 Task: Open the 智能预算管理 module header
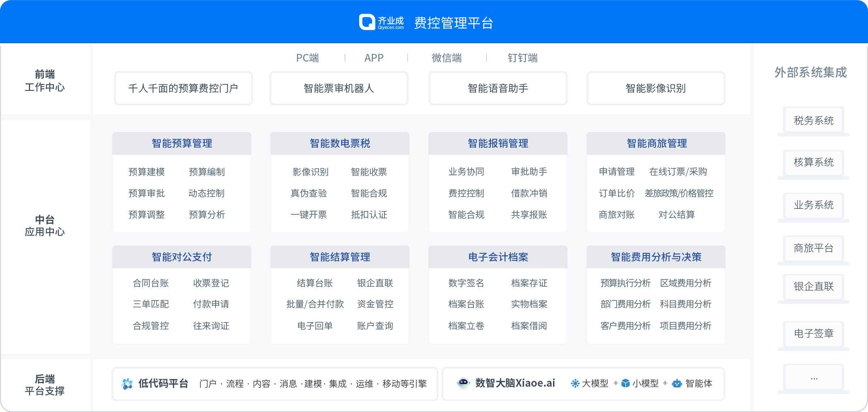coord(182,143)
